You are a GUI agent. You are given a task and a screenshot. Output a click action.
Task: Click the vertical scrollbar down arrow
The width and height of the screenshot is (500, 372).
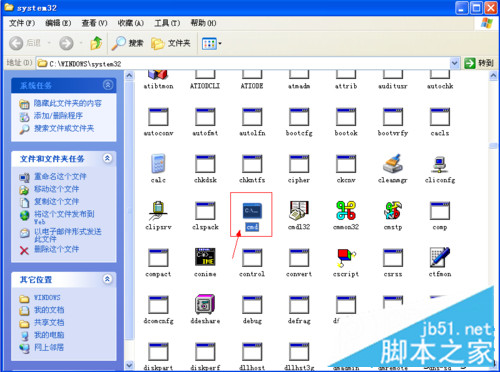coord(129,365)
